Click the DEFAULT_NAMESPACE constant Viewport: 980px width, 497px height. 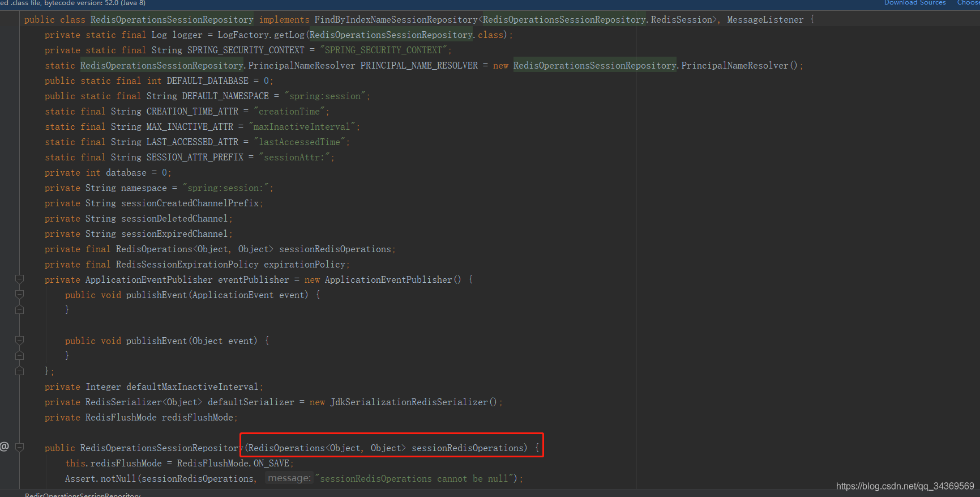tap(225, 96)
